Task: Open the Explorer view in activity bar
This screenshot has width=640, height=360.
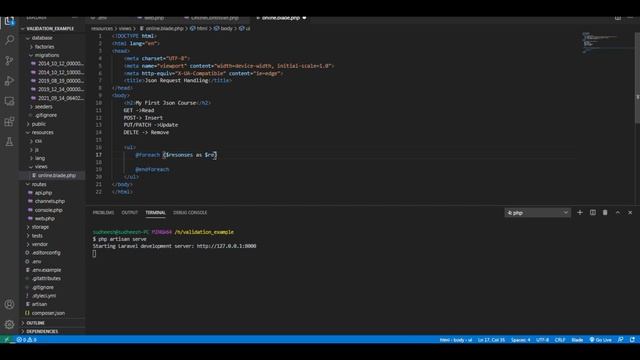Action: [9, 21]
